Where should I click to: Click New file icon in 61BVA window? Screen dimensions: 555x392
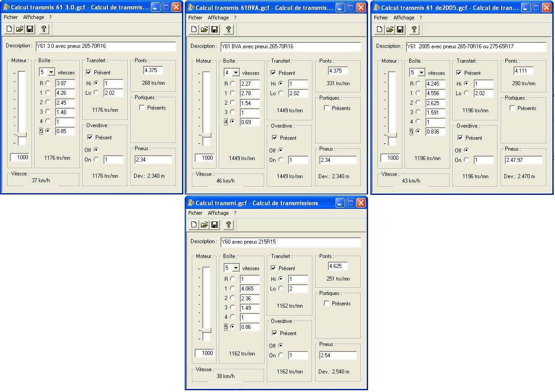[x=194, y=29]
